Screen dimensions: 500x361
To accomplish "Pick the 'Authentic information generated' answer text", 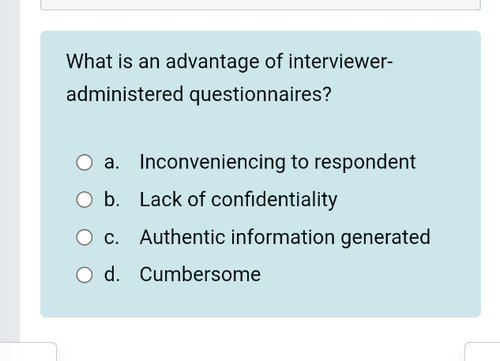I will click(285, 237).
